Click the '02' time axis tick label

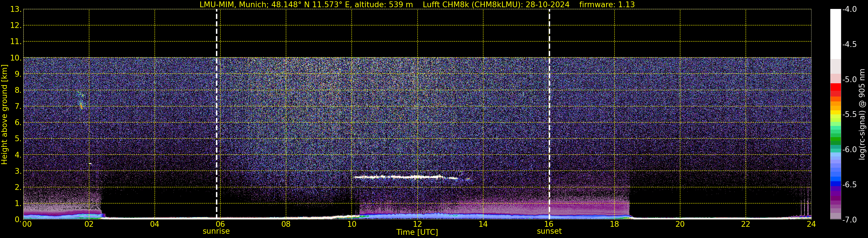[x=89, y=224]
